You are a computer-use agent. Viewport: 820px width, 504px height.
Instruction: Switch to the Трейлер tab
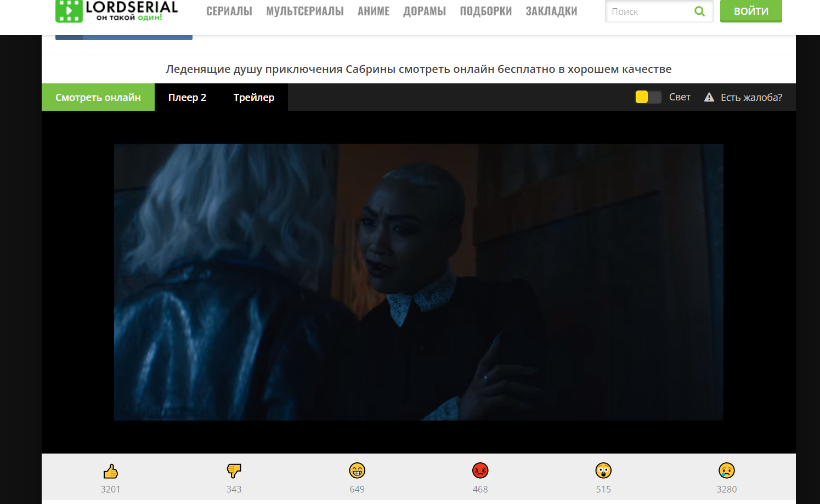point(254,97)
